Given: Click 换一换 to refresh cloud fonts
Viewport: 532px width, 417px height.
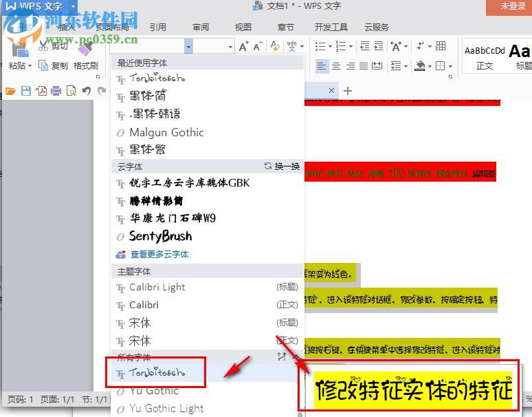Looking at the screenshot, I should 282,166.
